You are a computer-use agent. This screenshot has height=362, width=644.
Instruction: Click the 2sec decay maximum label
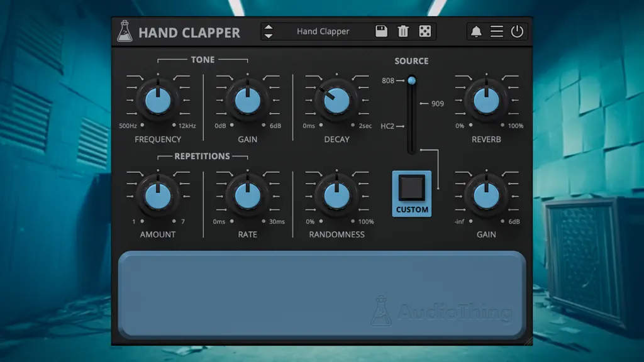click(x=365, y=126)
